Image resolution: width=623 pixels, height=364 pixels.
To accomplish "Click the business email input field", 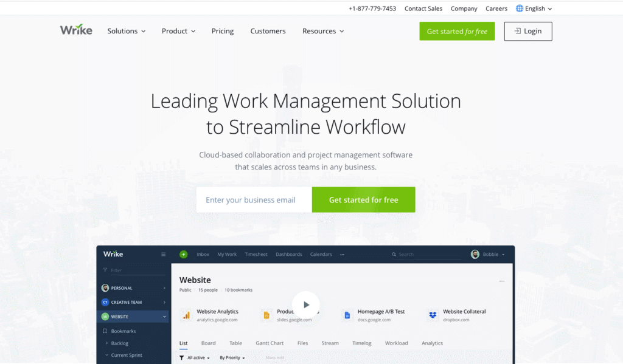I will coord(254,200).
